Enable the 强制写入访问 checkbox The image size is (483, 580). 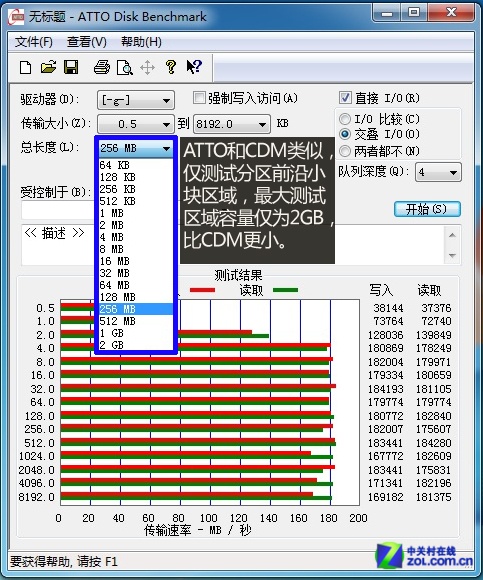[x=199, y=98]
